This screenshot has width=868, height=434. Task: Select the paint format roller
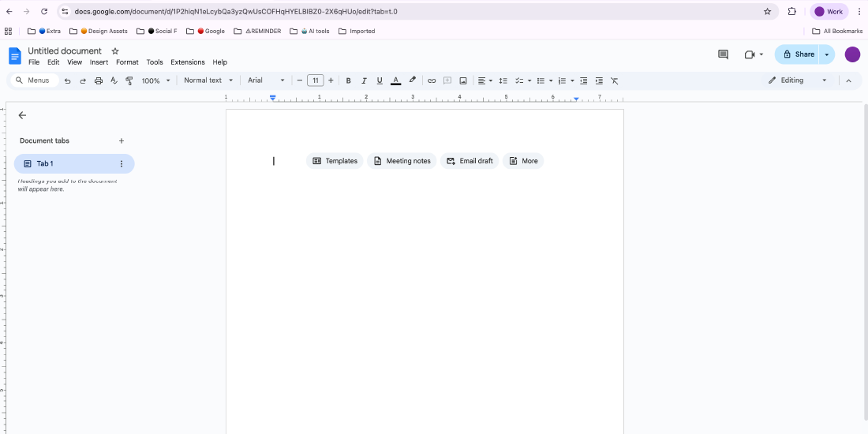tap(129, 80)
